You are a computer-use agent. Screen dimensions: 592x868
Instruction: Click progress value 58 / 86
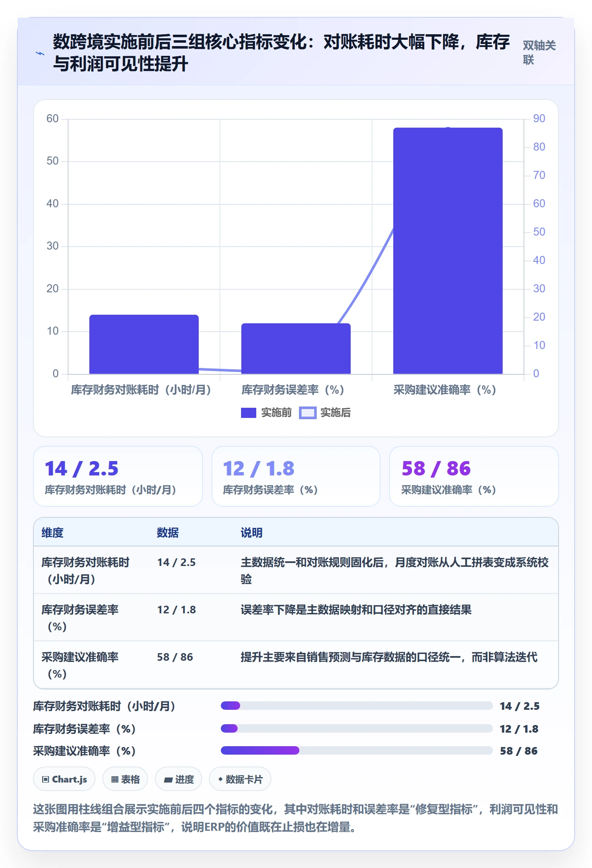click(519, 751)
